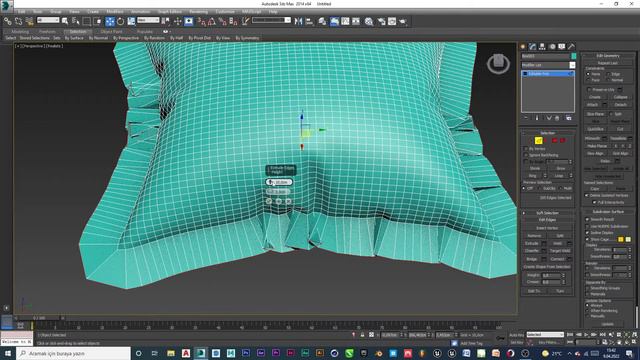Collapse the Subdivision Surface rollout
Screen dimensions: 640x360
click(608, 212)
